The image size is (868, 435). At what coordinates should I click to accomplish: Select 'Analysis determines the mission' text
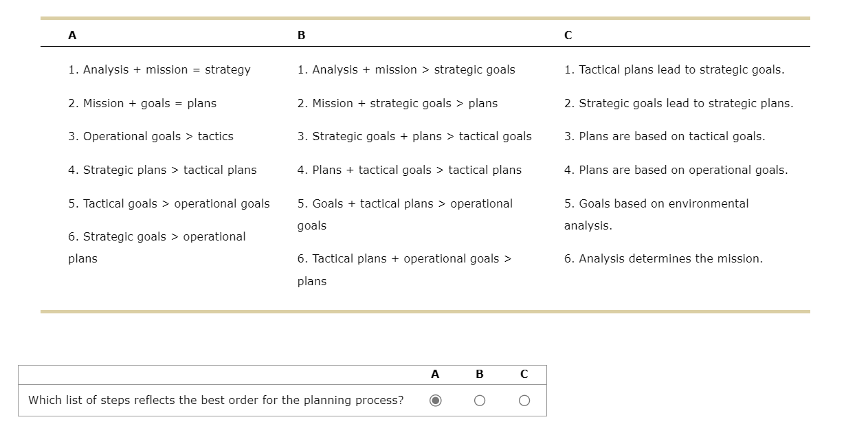[664, 258]
